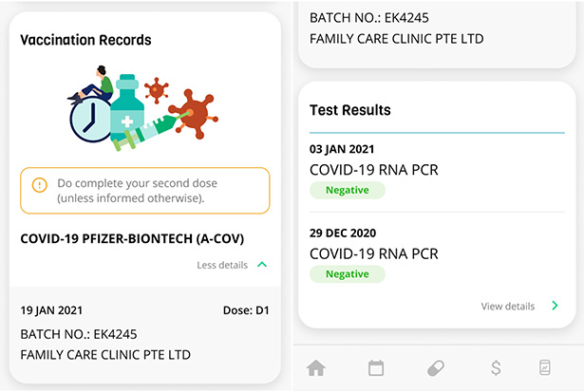Screen dimensions: 584x392
Task: Tap the second dose reminder banner
Action: tap(145, 191)
